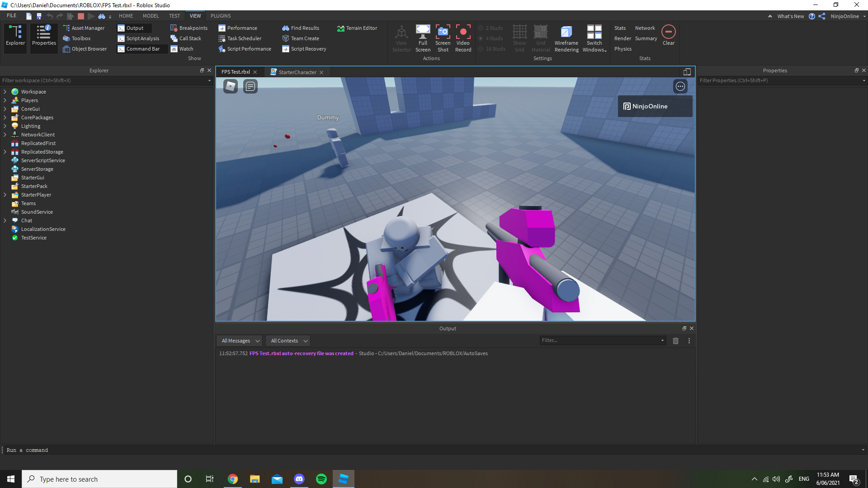
Task: Open the Object Browser
Action: tap(85, 49)
